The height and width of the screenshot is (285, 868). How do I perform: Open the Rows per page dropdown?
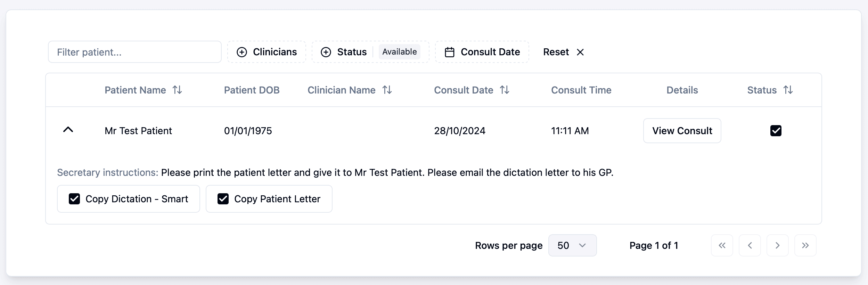pos(573,245)
